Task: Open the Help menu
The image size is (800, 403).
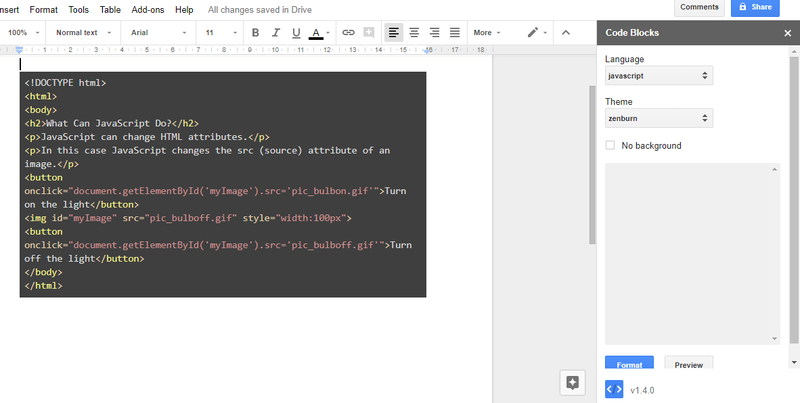Action: point(184,10)
